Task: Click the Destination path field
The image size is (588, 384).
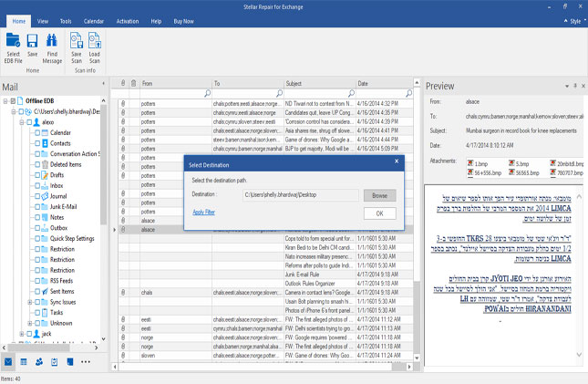Action: pyautogui.click(x=300, y=195)
